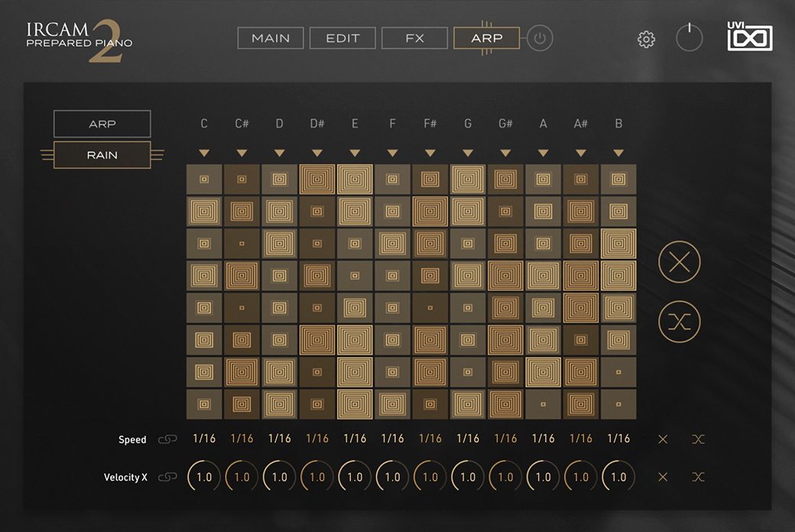Click the A note label
The image size is (795, 532).
(x=544, y=124)
